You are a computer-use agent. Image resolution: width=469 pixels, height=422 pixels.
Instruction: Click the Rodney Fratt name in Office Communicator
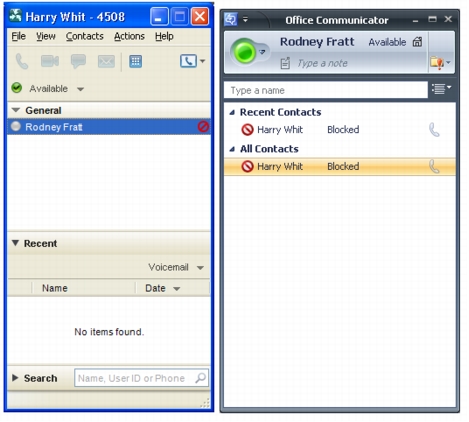(317, 42)
